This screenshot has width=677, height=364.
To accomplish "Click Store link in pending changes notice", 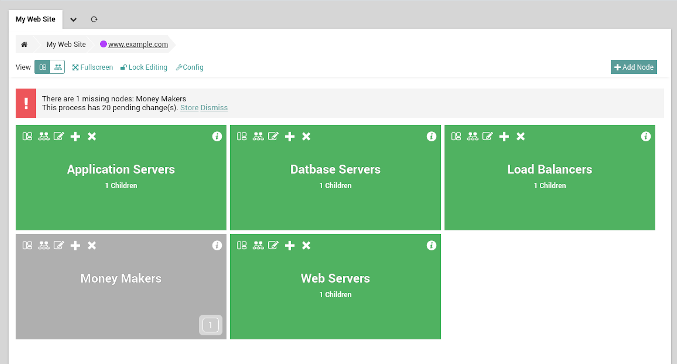I will (189, 108).
